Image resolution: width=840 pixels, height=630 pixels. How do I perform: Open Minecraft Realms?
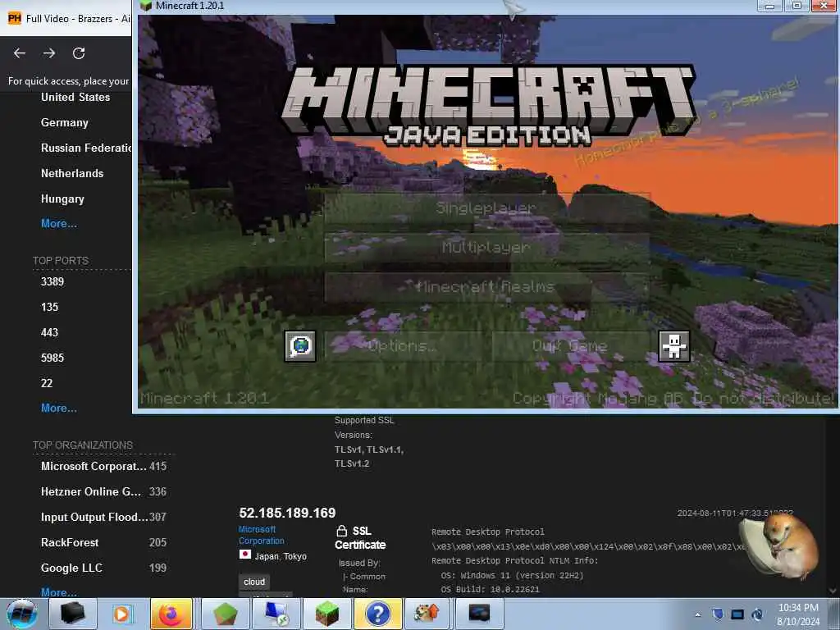pos(487,287)
